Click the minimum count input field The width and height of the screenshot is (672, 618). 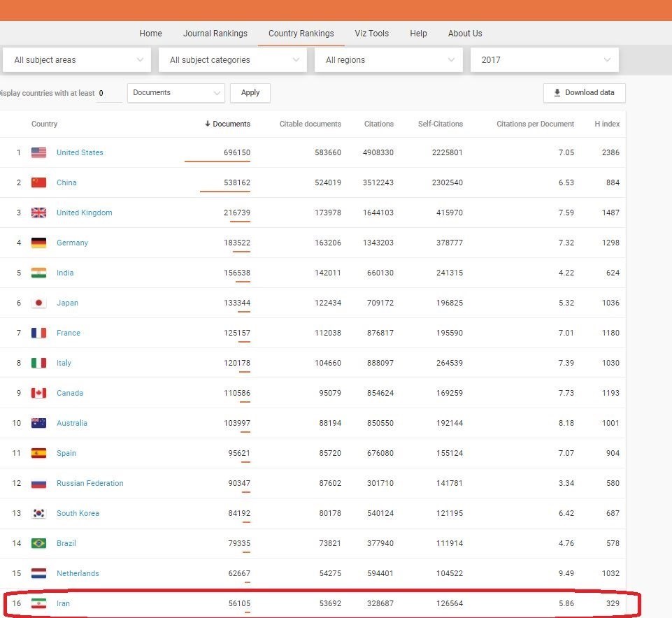pyautogui.click(x=108, y=93)
